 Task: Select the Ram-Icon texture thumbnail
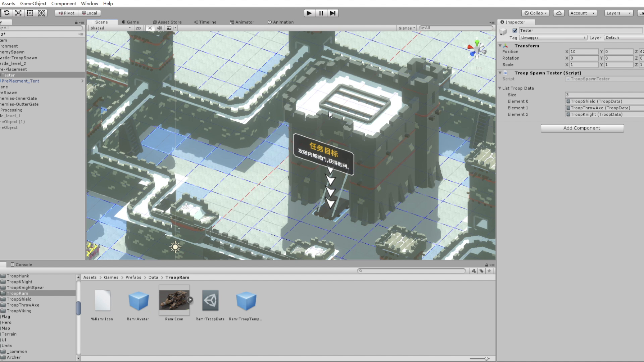coord(174,300)
